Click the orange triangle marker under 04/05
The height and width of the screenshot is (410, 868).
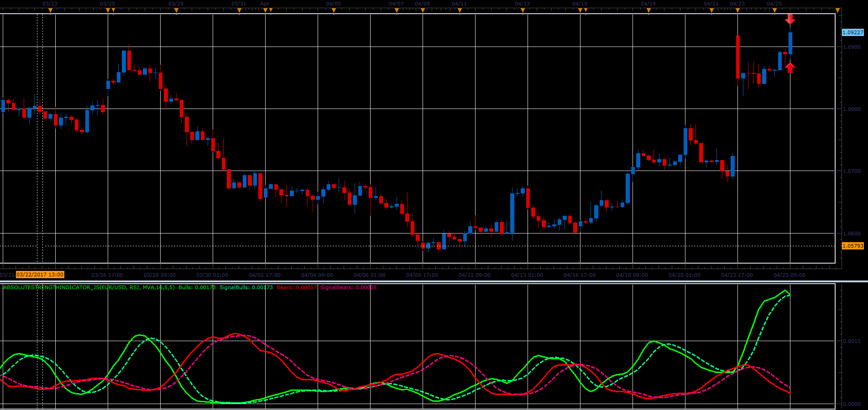[x=334, y=10]
